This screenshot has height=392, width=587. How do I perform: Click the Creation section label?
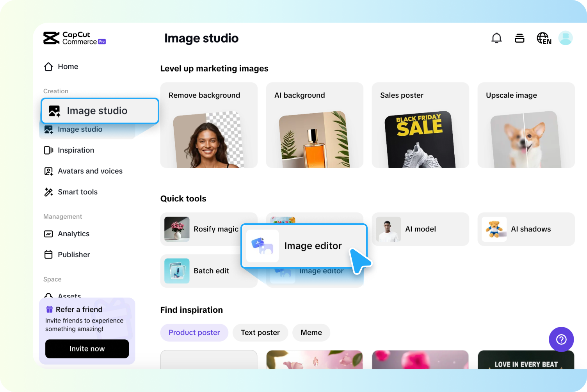[x=56, y=91]
